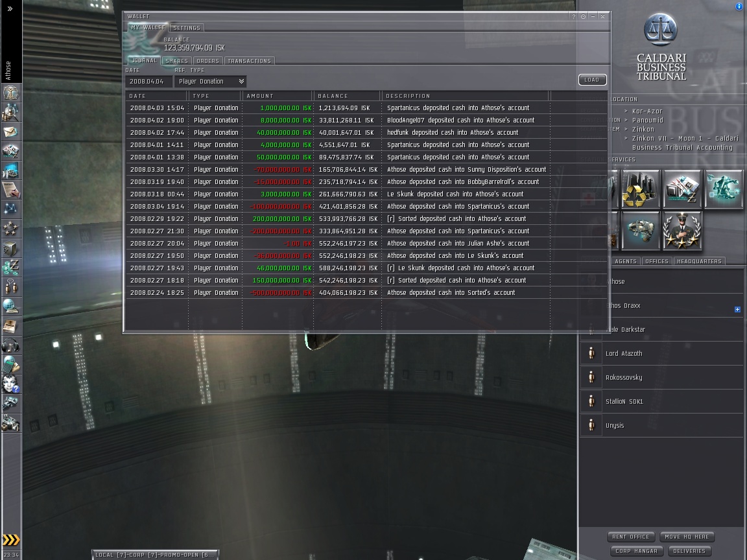Open the calculator notepad icon
The height and width of the screenshot is (560, 747).
point(10,366)
